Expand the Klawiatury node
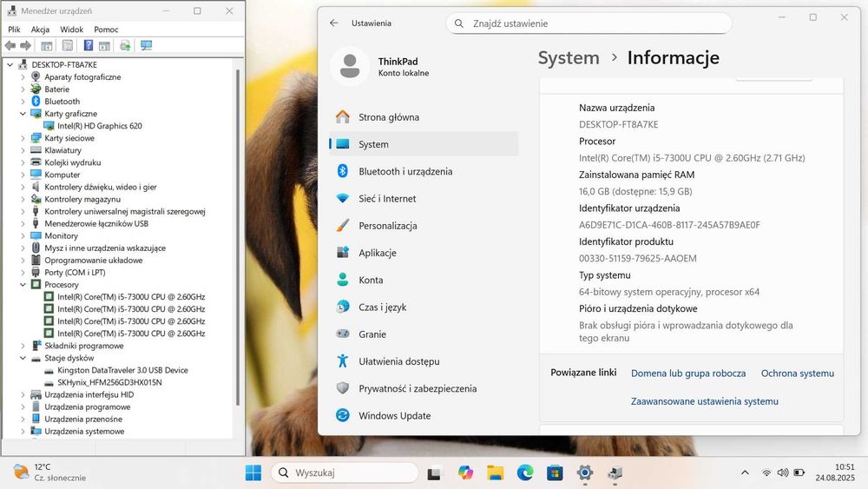This screenshot has height=489, width=868. pos(23,150)
